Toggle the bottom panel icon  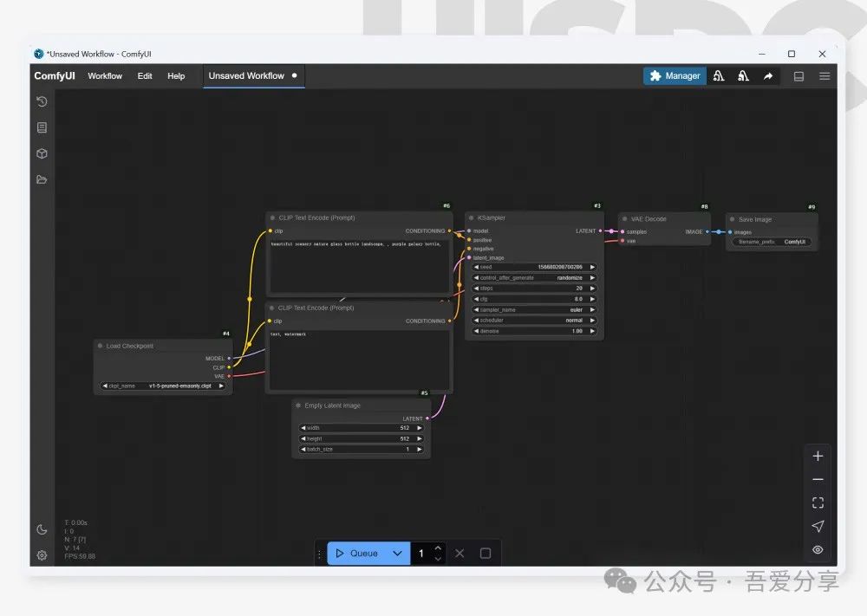799,76
